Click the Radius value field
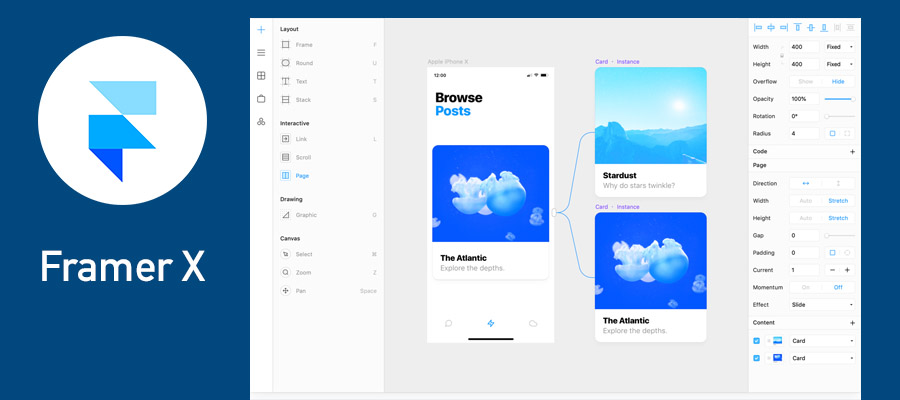 (x=804, y=134)
